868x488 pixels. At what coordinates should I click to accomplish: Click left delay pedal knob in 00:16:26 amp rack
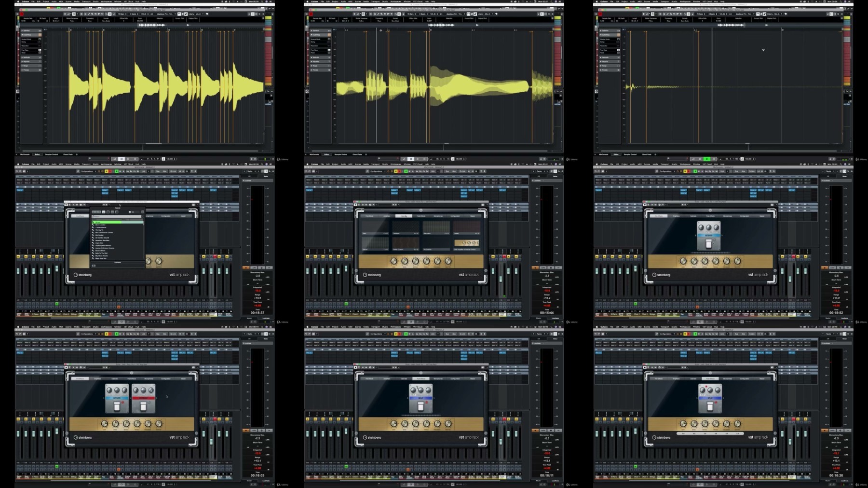(x=702, y=390)
